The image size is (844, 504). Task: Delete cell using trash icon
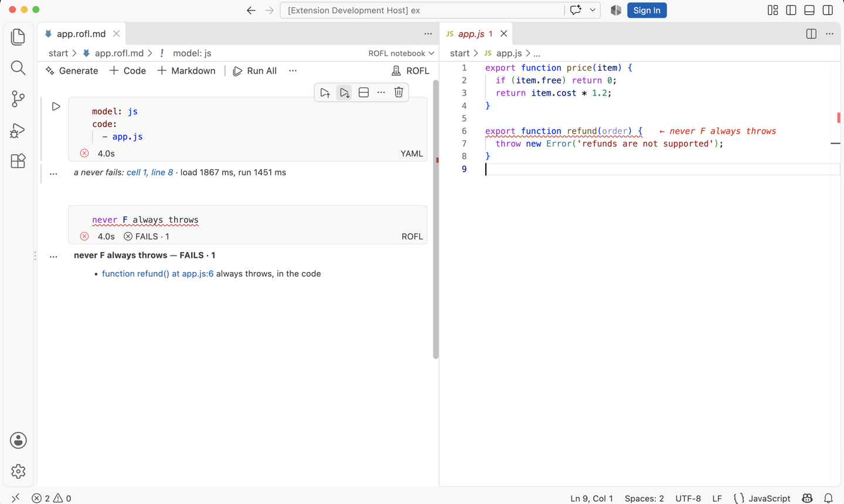point(399,93)
